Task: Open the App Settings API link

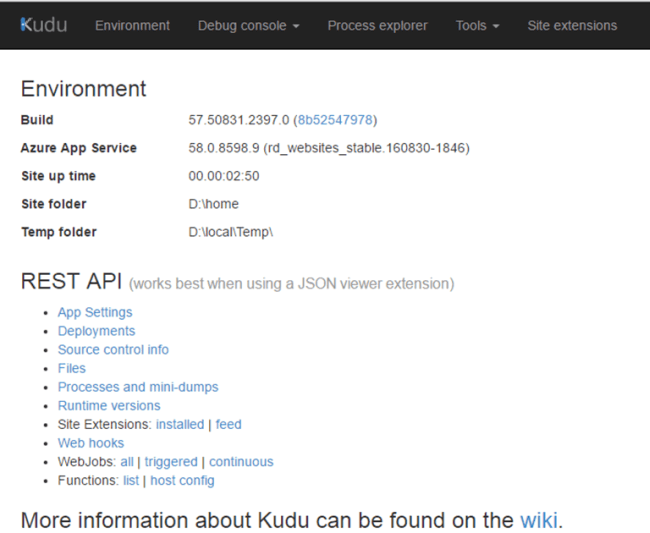Action: 95,312
